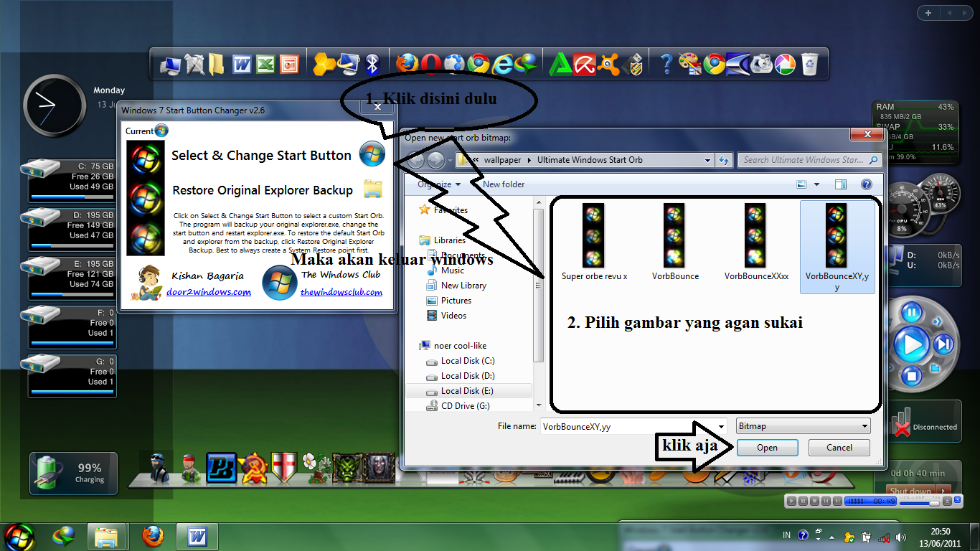The image size is (980, 551).
Task: Open Windows Explorer from taskbar
Action: 106,537
